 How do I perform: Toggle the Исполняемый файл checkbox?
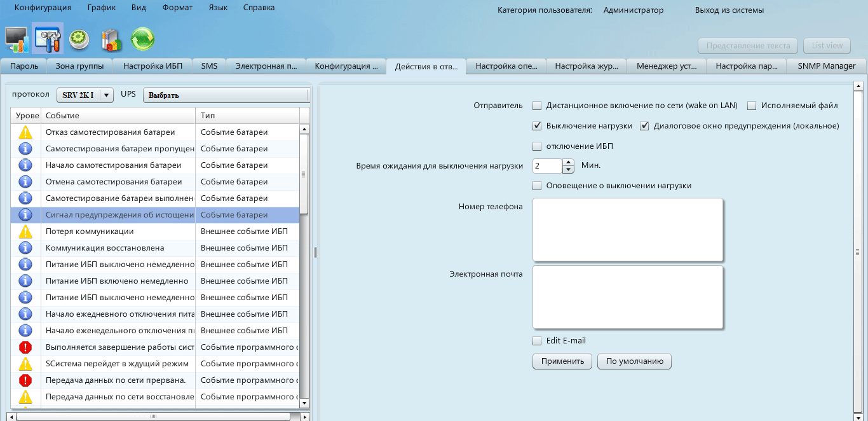(752, 106)
